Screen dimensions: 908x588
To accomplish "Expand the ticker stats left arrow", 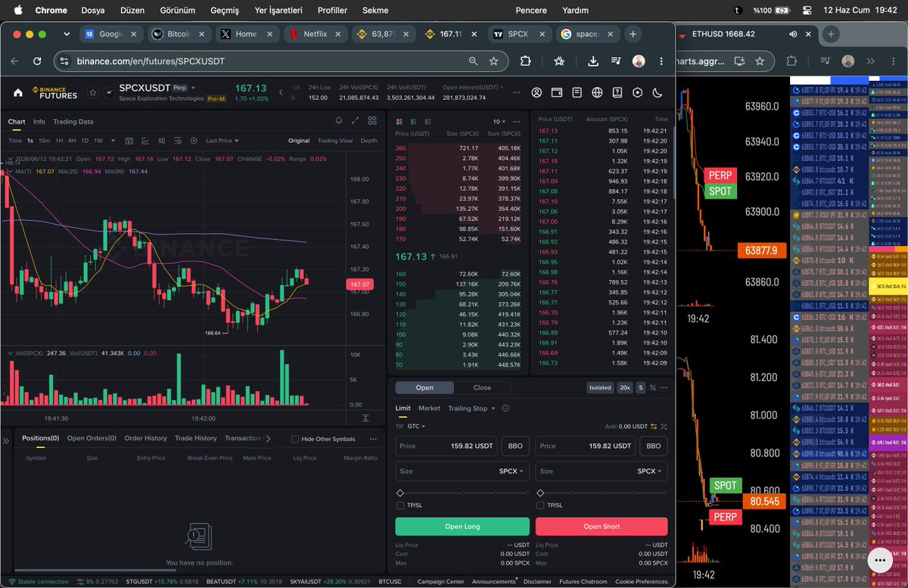I will coord(281,92).
